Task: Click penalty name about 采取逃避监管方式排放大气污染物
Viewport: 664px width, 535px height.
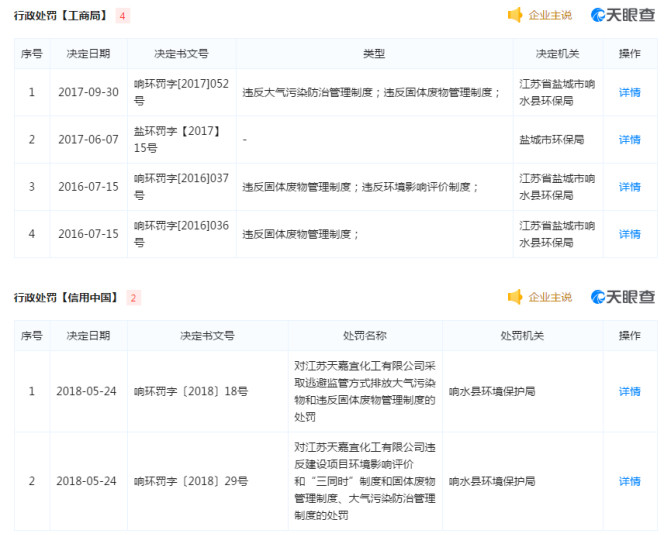Action: pos(365,391)
